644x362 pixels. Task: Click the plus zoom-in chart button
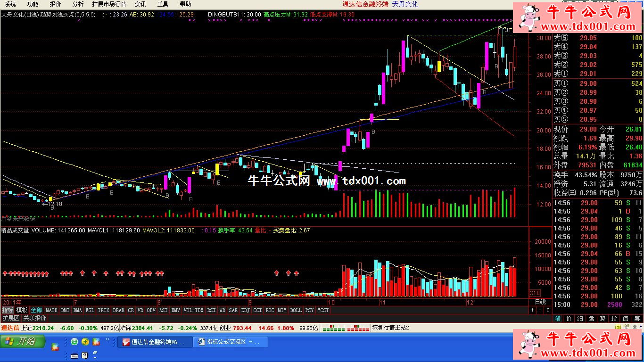click(x=532, y=310)
